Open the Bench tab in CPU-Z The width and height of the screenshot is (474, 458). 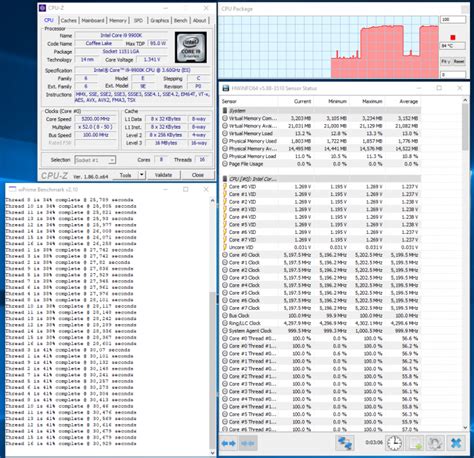click(180, 20)
